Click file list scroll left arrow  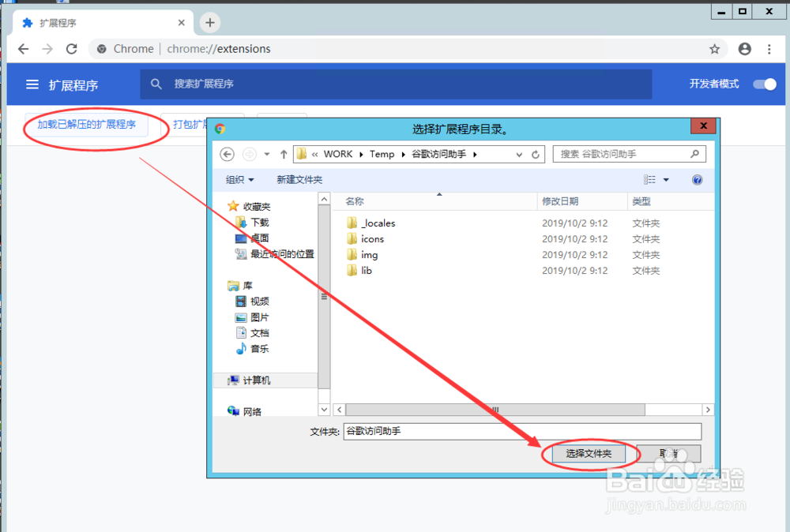[340, 410]
